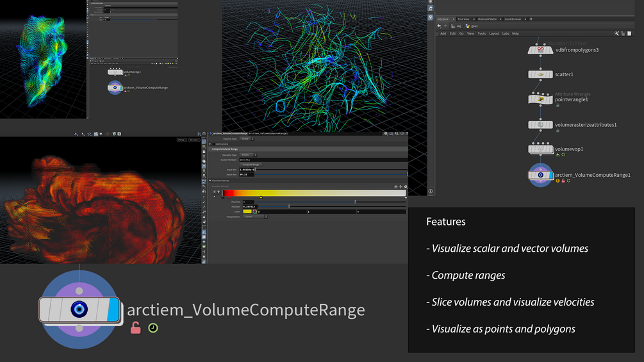Screen dimensions: 644x362
Task: Expand the Cull Camera section arrow
Action: [x=210, y=144]
